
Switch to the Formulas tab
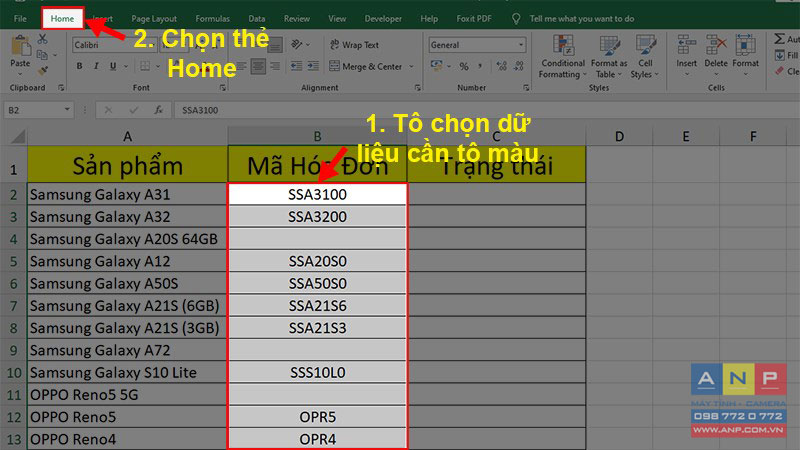click(x=212, y=19)
